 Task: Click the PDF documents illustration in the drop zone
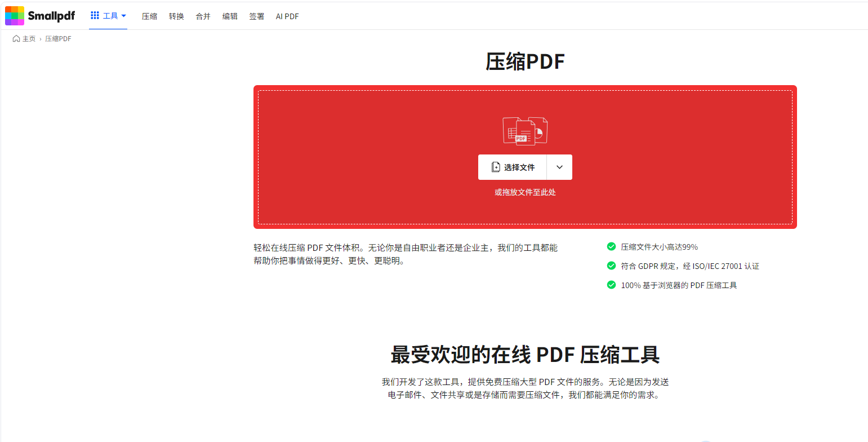525,131
